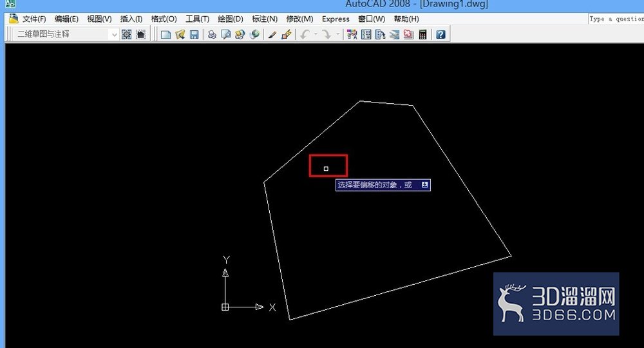644x348 pixels.
Task: Click the Redo arrow icon
Action: pyautogui.click(x=327, y=35)
